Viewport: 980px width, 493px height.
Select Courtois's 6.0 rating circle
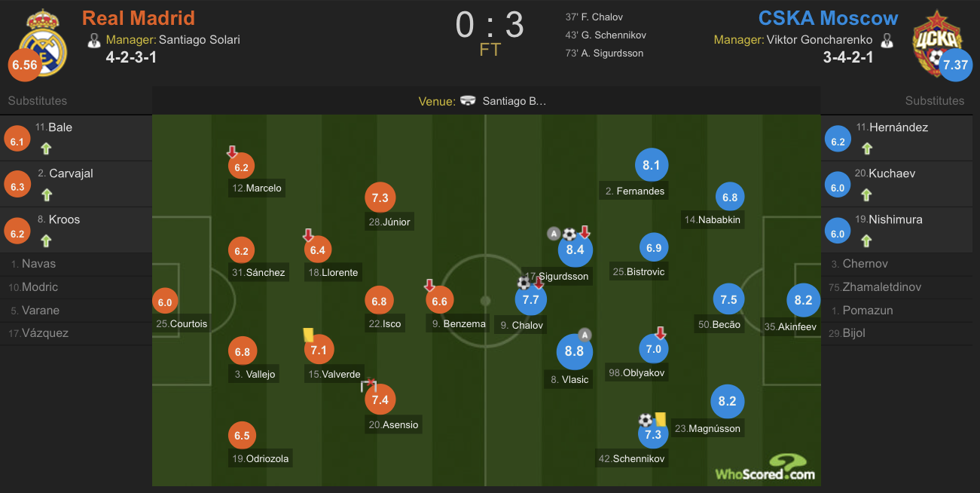click(x=164, y=302)
